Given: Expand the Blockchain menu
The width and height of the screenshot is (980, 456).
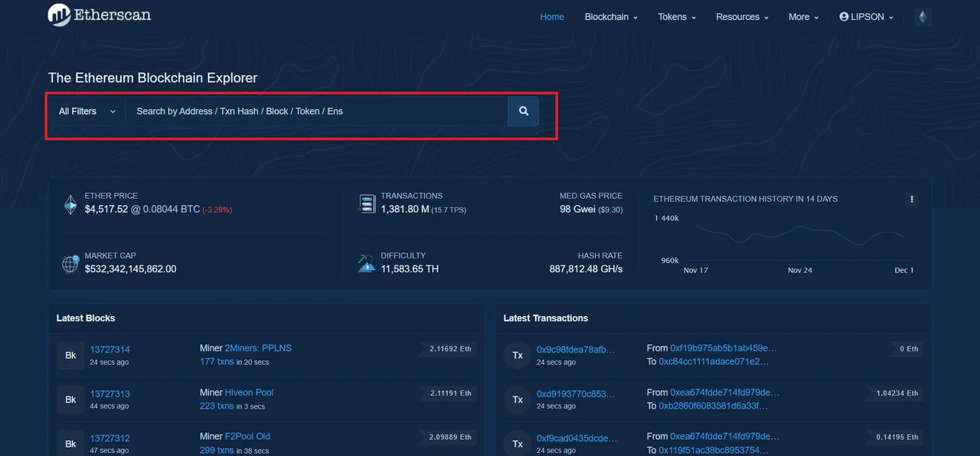Looking at the screenshot, I should (611, 17).
